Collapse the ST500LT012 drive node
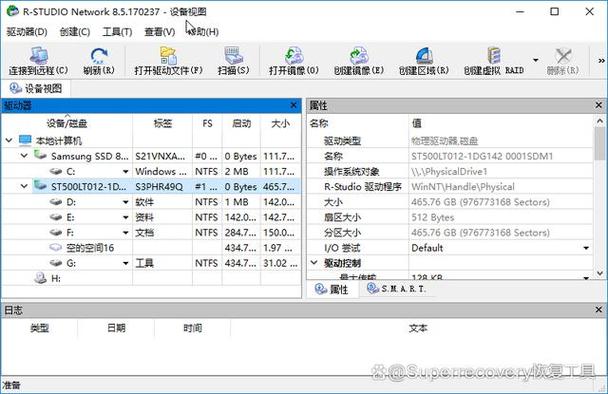This screenshot has height=394, width=608. click(x=24, y=187)
